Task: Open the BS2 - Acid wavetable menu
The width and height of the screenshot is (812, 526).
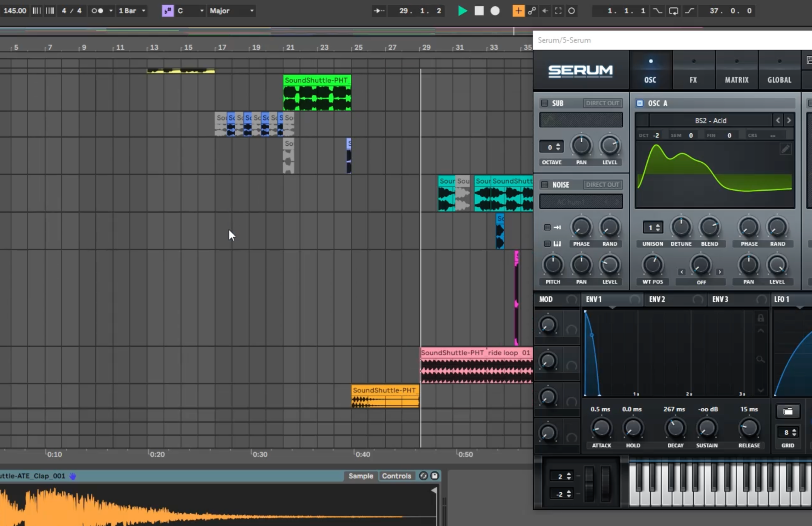Action: tap(711, 121)
